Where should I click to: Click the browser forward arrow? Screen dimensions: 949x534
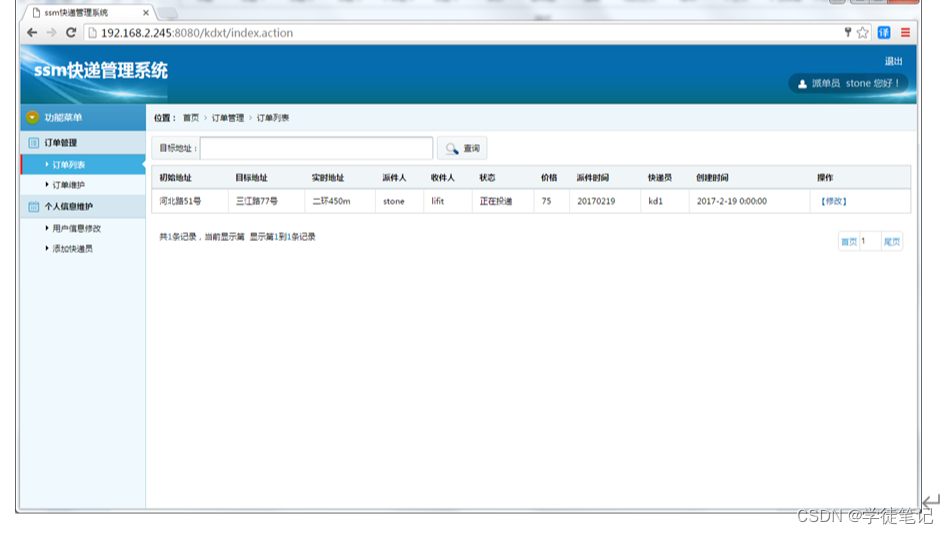51,33
